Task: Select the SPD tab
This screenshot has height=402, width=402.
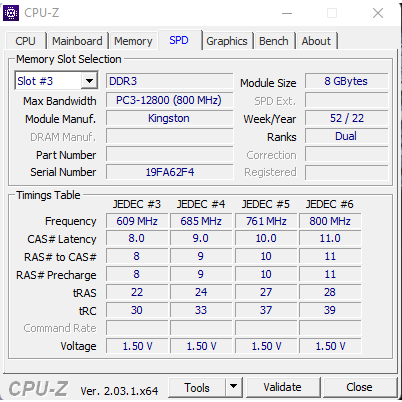Action: (x=179, y=40)
